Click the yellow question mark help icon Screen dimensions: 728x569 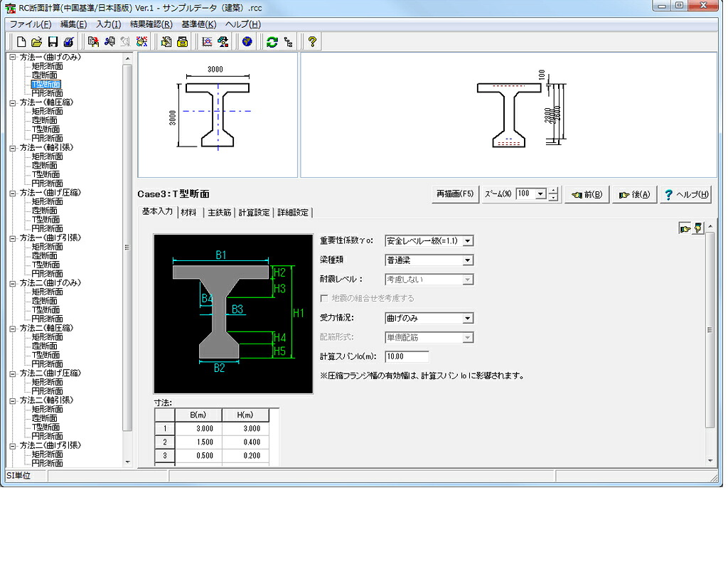312,42
